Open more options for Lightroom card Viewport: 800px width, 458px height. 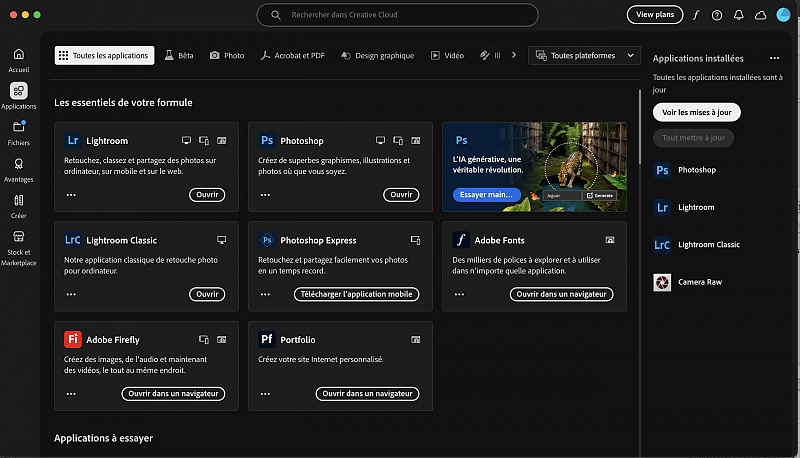click(x=71, y=195)
